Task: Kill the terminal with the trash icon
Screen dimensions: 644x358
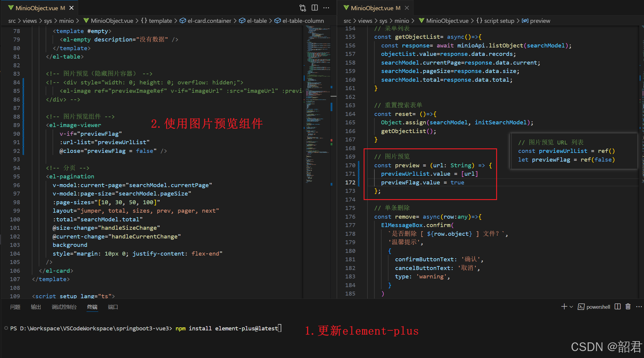Action: [x=628, y=307]
